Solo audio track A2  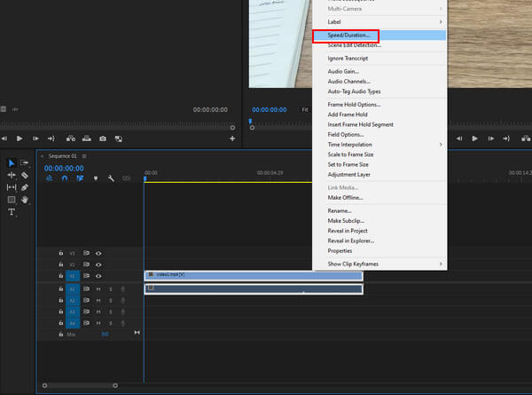(x=111, y=301)
